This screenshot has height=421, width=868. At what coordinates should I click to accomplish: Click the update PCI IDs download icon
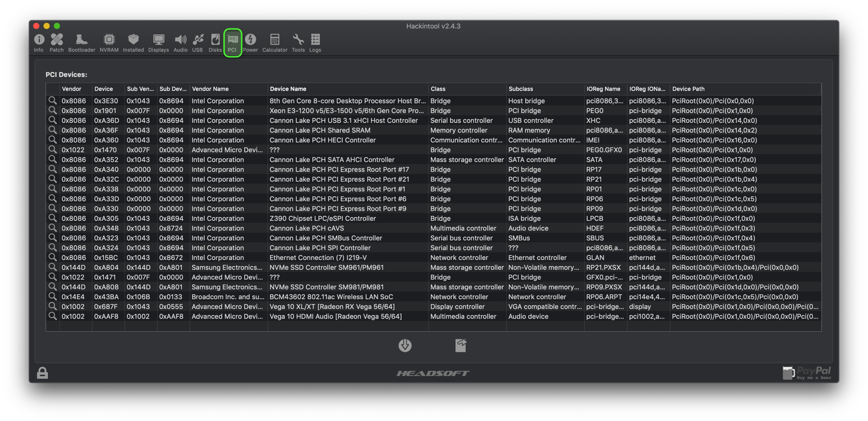405,345
